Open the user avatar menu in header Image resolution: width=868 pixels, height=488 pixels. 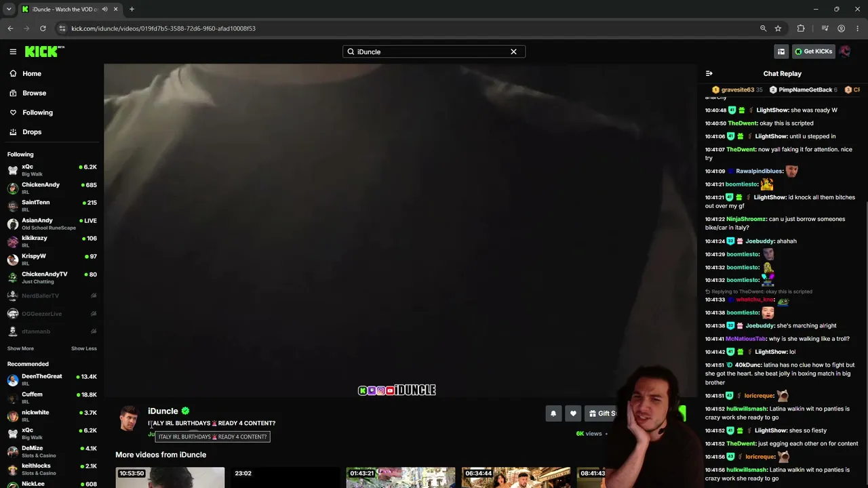pyautogui.click(x=845, y=52)
